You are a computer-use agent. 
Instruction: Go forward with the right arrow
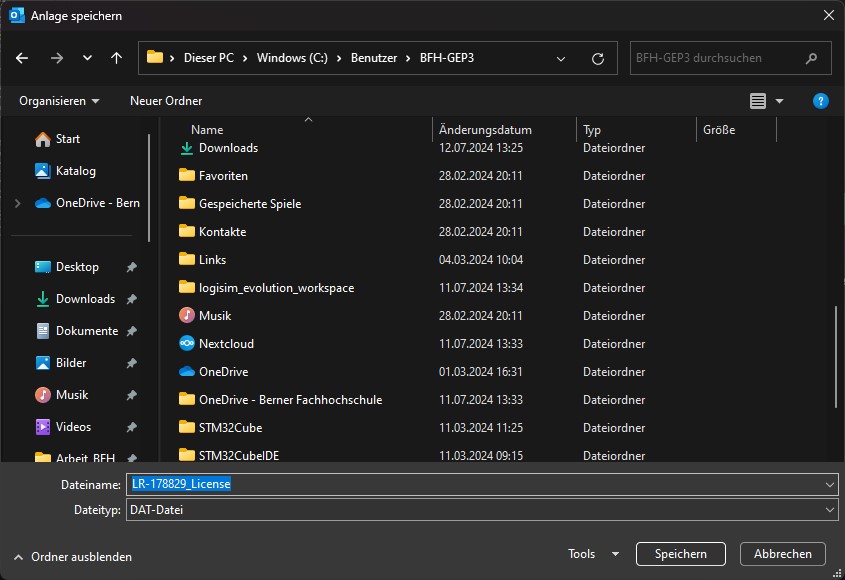[57, 58]
